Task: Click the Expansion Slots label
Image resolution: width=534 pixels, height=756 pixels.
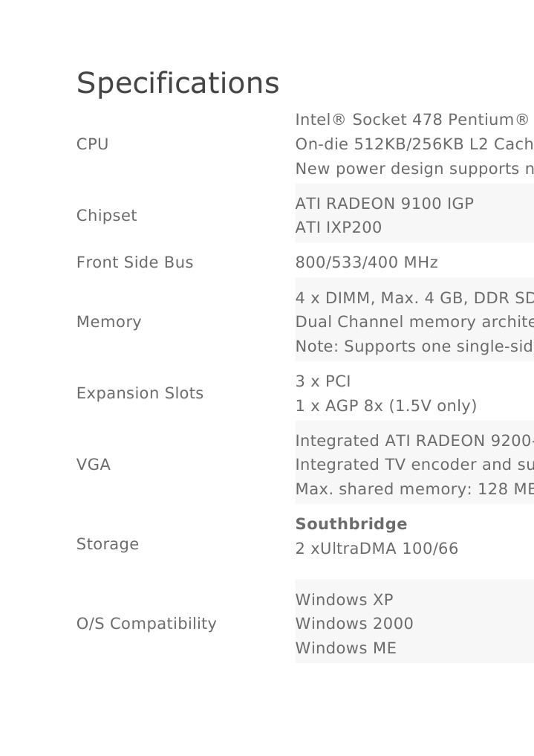Action: [140, 393]
